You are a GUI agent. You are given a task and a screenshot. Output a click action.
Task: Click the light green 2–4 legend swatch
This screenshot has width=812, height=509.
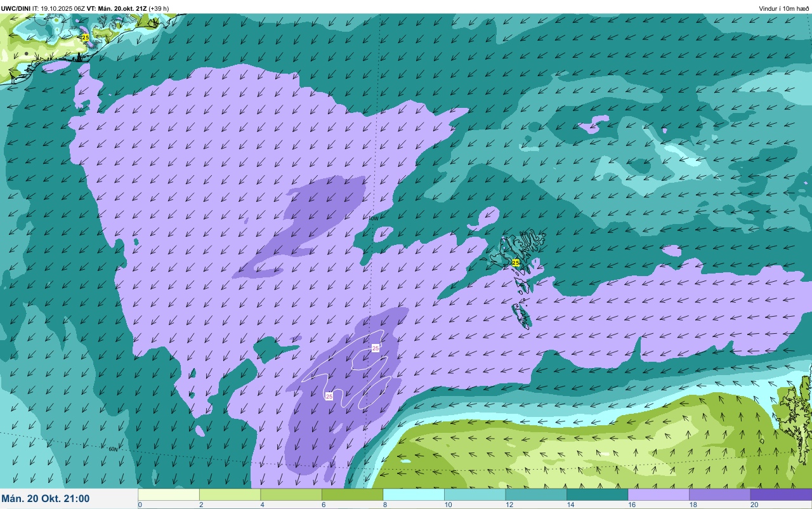point(230,494)
